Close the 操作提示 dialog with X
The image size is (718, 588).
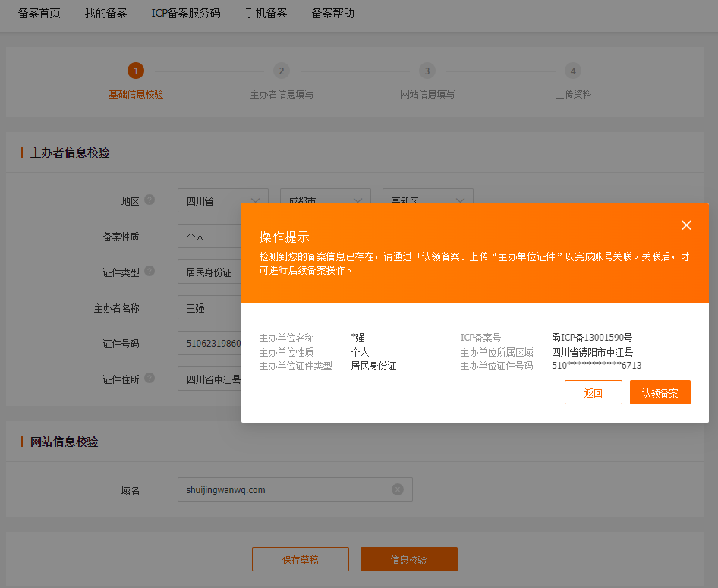click(686, 225)
